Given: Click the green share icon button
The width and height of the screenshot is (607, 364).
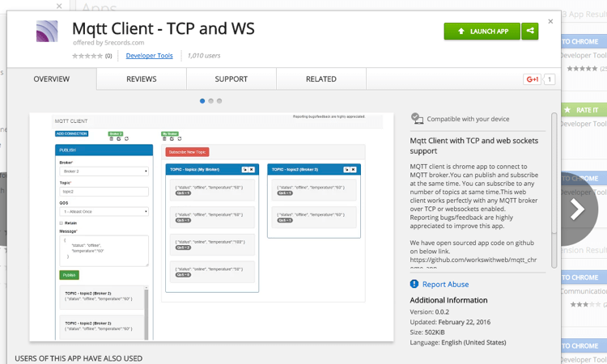Looking at the screenshot, I should pyautogui.click(x=530, y=31).
